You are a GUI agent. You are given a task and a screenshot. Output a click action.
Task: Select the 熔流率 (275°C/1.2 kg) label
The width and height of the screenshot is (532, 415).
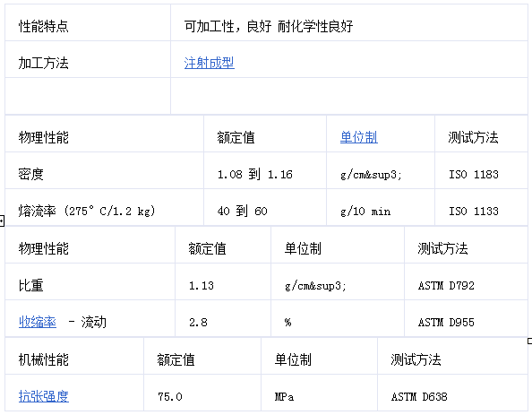[x=87, y=211]
